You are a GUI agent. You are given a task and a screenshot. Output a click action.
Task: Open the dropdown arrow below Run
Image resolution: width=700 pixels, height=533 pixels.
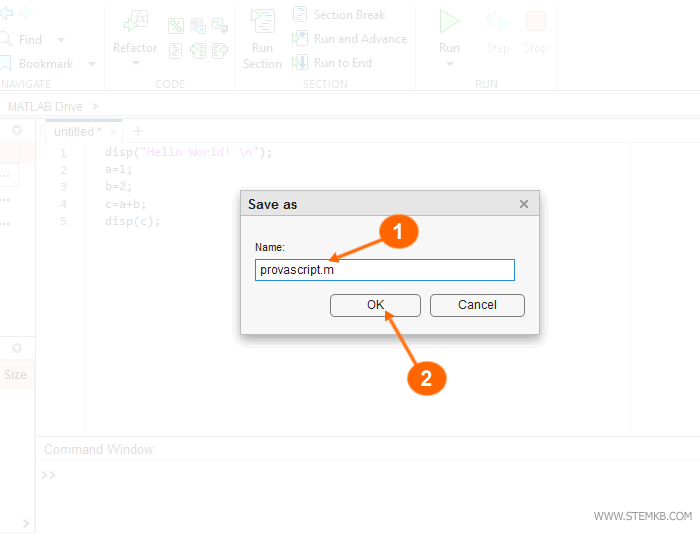point(449,64)
